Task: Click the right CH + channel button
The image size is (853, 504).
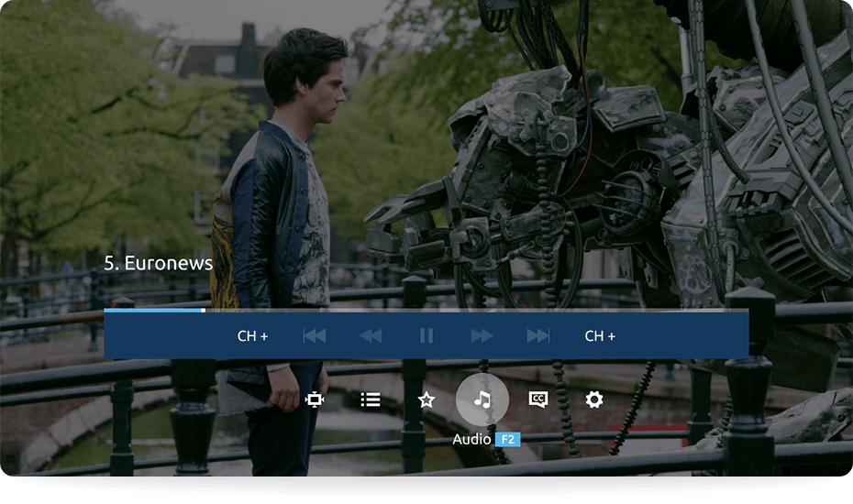Action: click(600, 336)
